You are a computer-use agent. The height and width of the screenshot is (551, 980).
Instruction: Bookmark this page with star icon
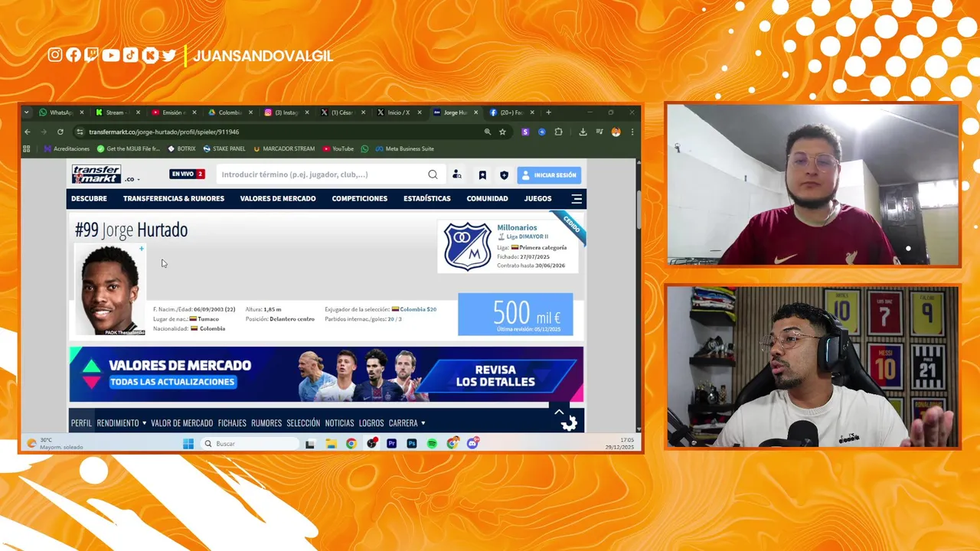(502, 132)
